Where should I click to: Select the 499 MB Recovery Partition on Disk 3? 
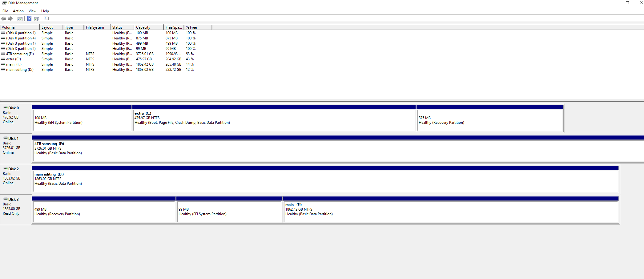point(104,210)
